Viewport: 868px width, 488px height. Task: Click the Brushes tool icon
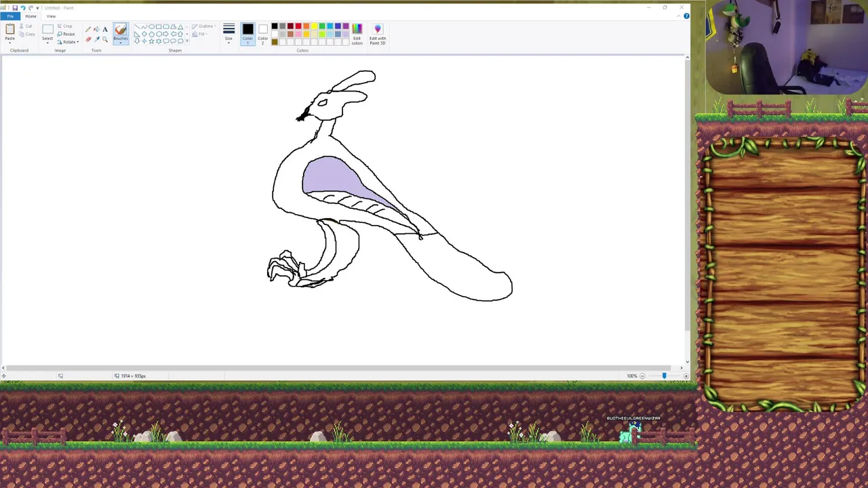(121, 29)
